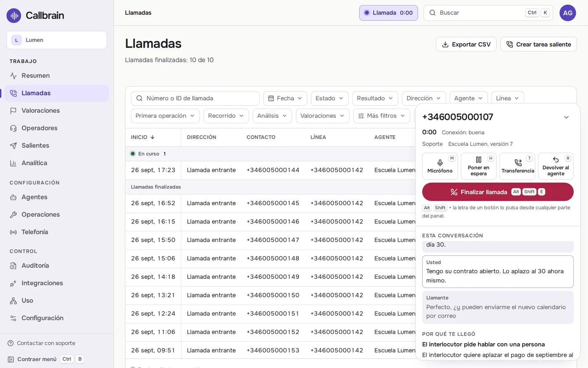Open the call from 26 sept, 17:23
The width and height of the screenshot is (588, 368).
pyautogui.click(x=270, y=170)
